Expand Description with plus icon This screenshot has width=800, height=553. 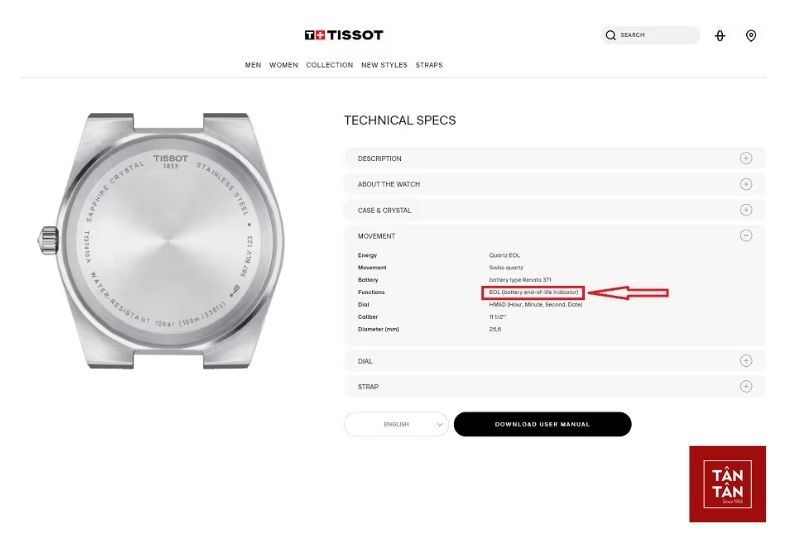746,158
